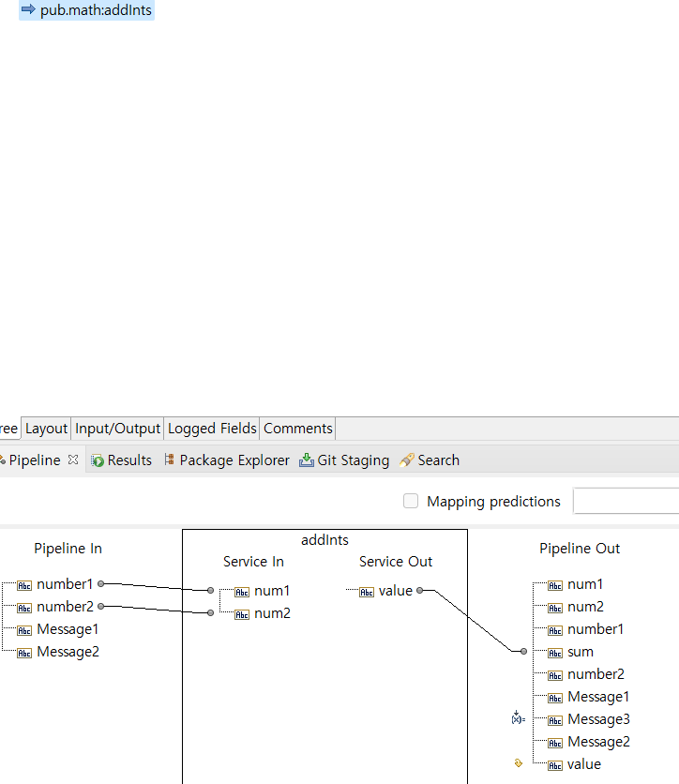
Task: Switch to the Layout tab
Action: click(x=46, y=429)
